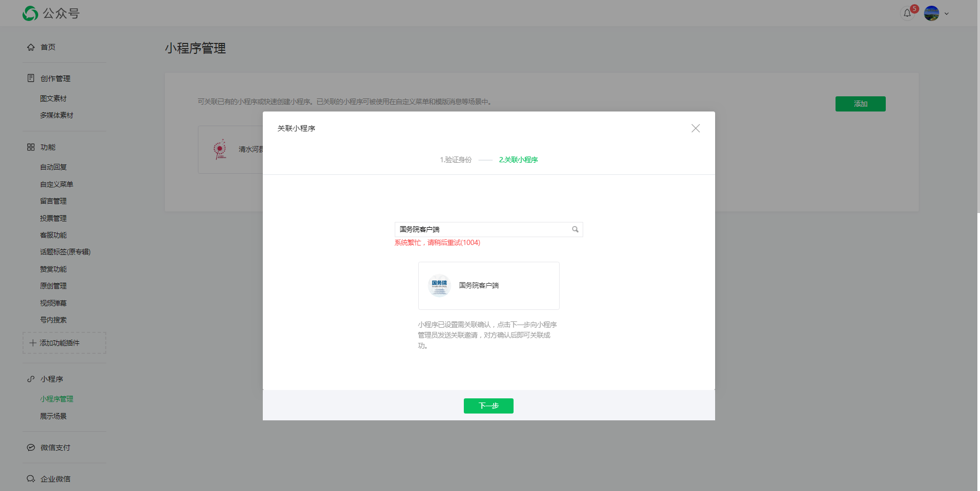Select the 国务院客户端 result card
This screenshot has height=491, width=980.
click(489, 286)
